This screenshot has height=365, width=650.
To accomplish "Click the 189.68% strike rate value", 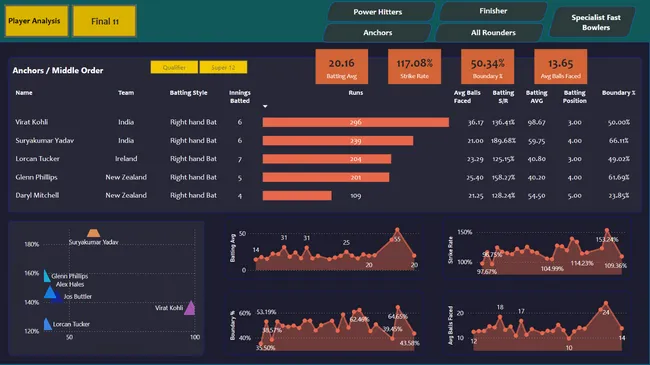I will pos(503,141).
